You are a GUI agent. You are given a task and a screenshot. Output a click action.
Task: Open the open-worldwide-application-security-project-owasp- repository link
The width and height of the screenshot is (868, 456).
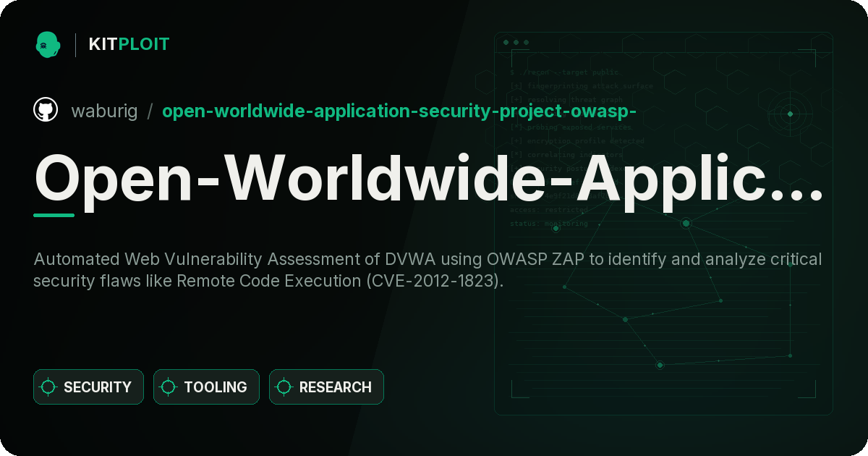(x=399, y=111)
